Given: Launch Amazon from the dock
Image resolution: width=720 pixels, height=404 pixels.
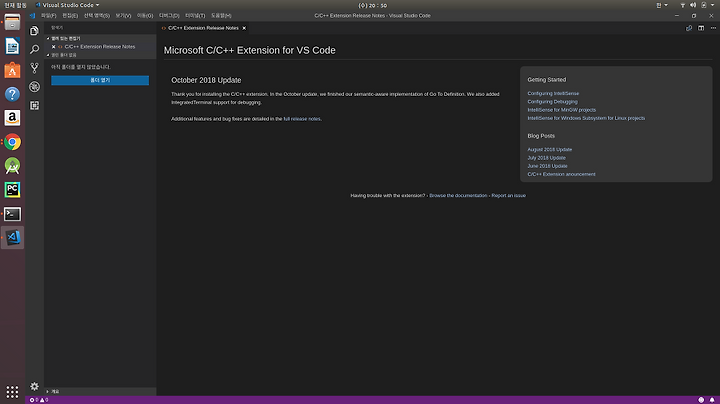Looking at the screenshot, I should click(x=12, y=118).
